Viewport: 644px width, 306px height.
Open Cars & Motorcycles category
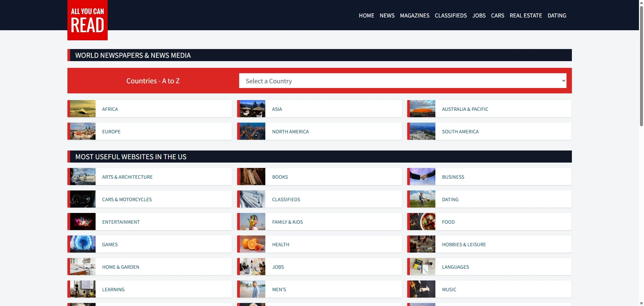tap(127, 200)
